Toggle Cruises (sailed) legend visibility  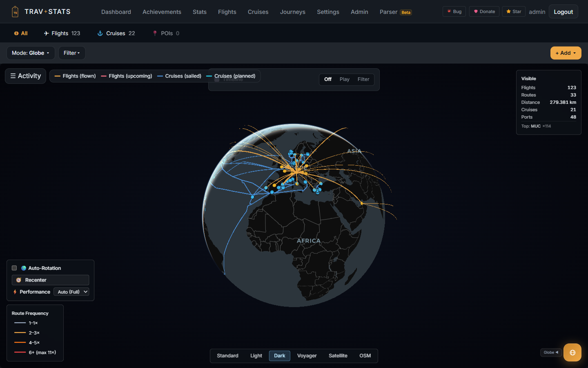point(179,76)
